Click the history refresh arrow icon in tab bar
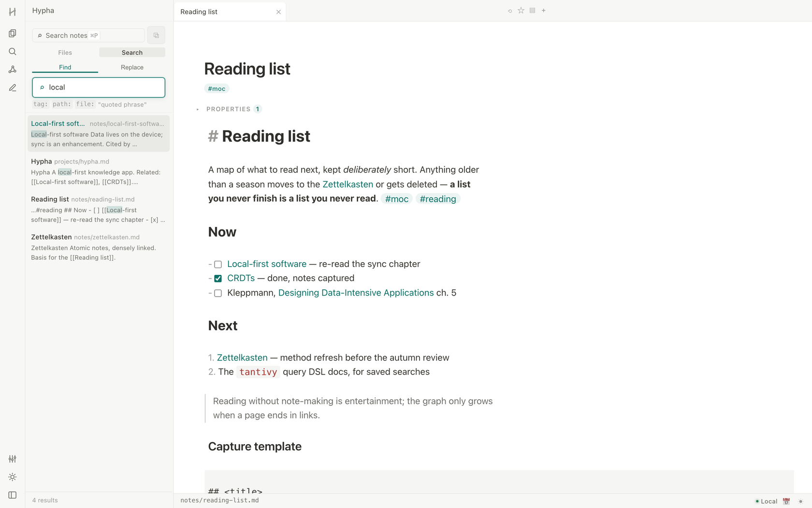This screenshot has width=812, height=508. coord(510,11)
